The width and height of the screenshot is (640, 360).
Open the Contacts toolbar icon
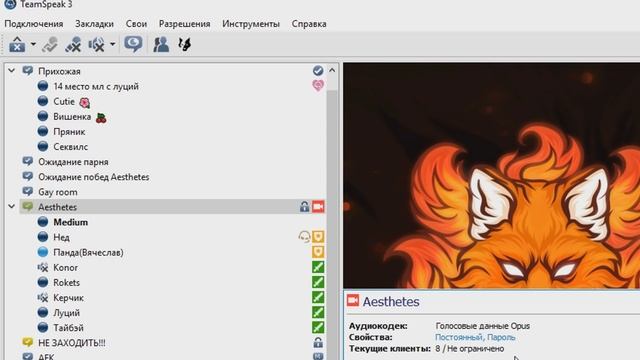161,44
